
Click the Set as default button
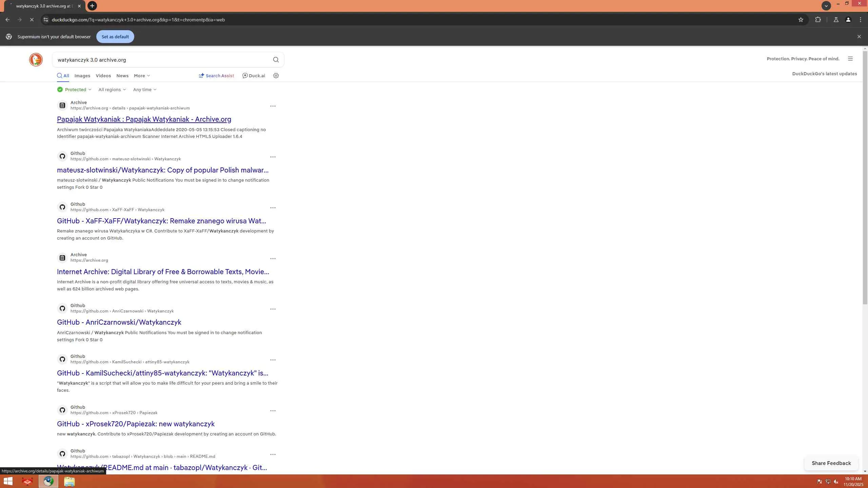[115, 37]
